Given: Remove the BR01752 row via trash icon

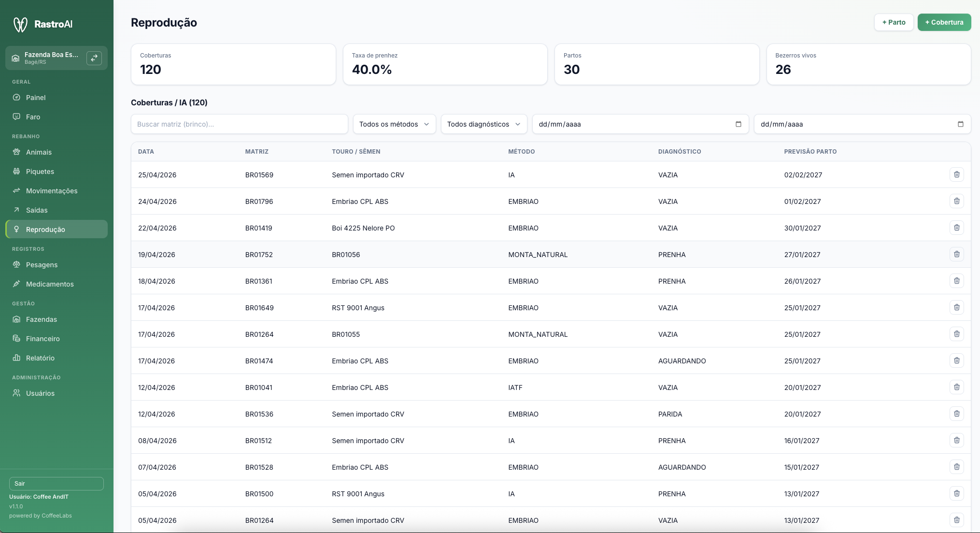Looking at the screenshot, I should tap(956, 254).
